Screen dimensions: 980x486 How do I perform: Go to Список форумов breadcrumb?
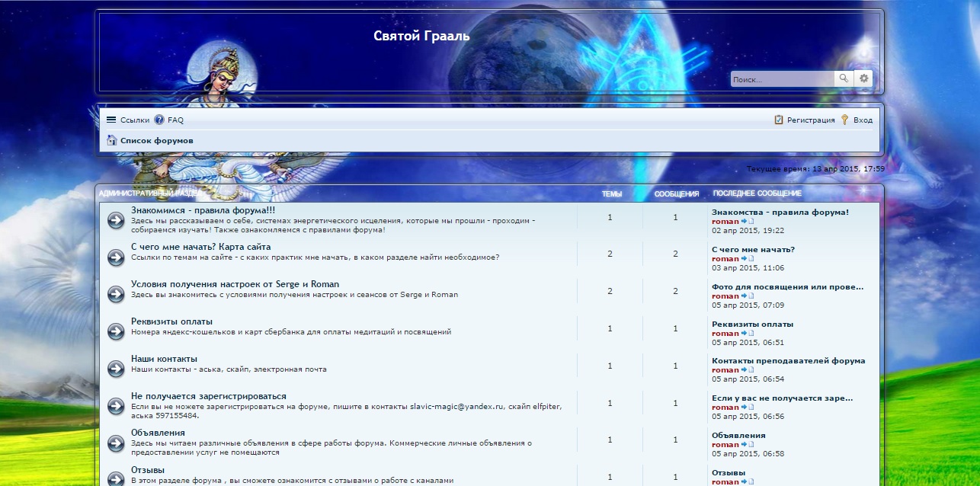[157, 140]
